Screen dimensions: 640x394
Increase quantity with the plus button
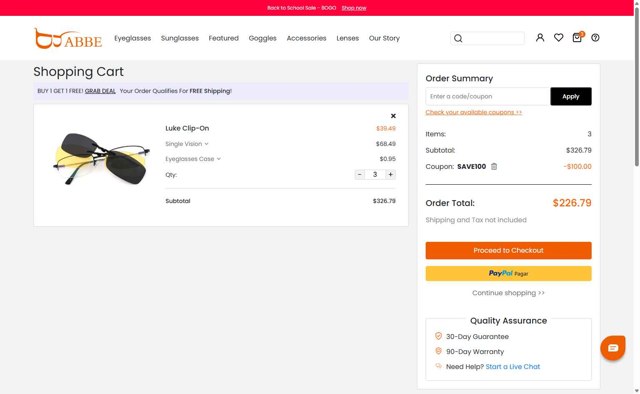391,174
